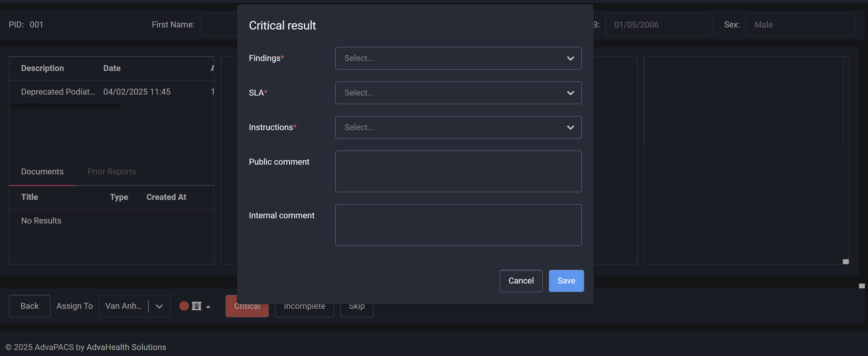Click the Back button
The width and height of the screenshot is (868, 356).
pyautogui.click(x=30, y=306)
